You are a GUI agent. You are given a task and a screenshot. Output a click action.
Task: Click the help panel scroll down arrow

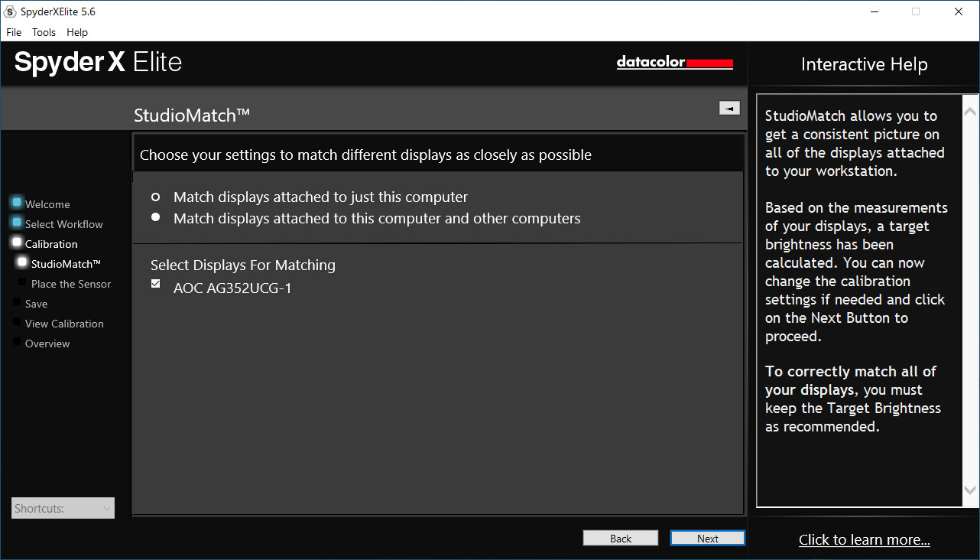(x=971, y=490)
